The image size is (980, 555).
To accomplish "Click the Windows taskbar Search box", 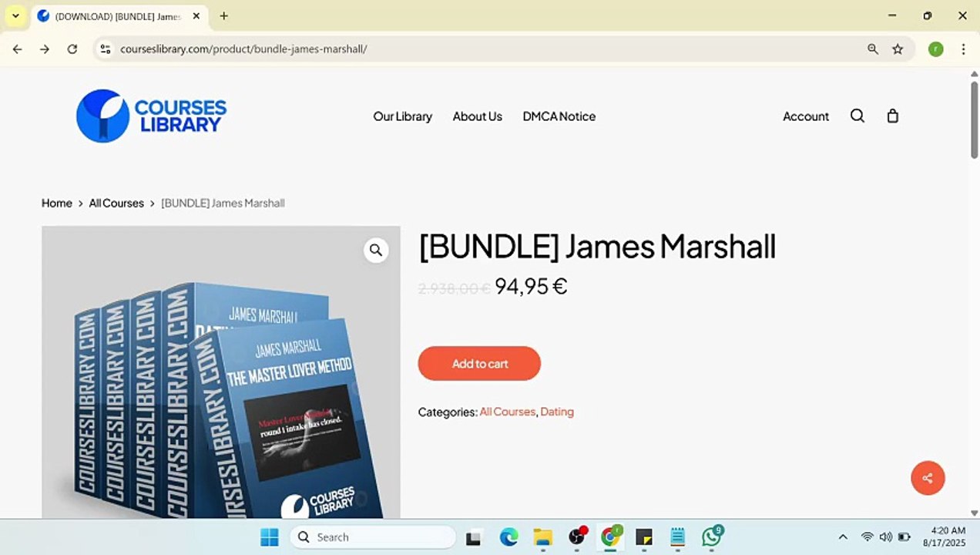I will 373,537.
